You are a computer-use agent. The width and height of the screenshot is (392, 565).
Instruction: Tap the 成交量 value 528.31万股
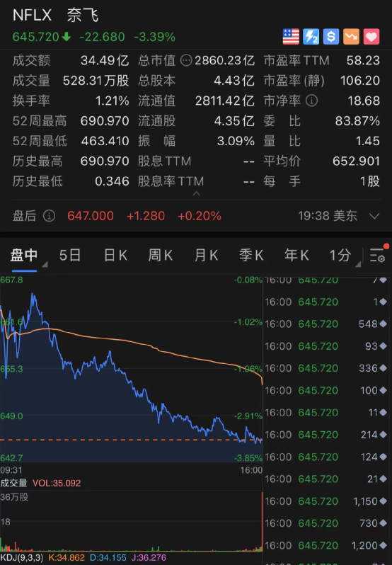pyautogui.click(x=96, y=81)
